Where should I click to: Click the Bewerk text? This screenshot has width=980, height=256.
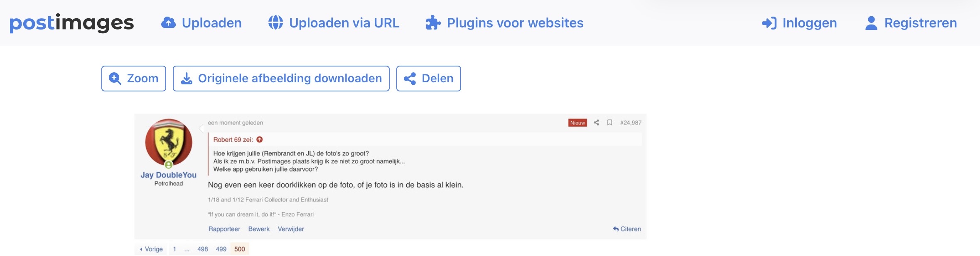click(x=259, y=229)
